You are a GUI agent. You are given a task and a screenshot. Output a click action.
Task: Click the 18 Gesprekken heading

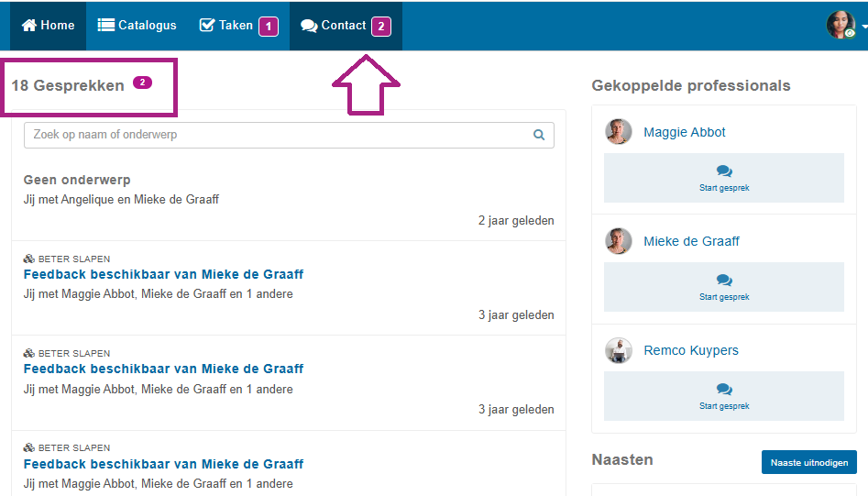point(68,86)
